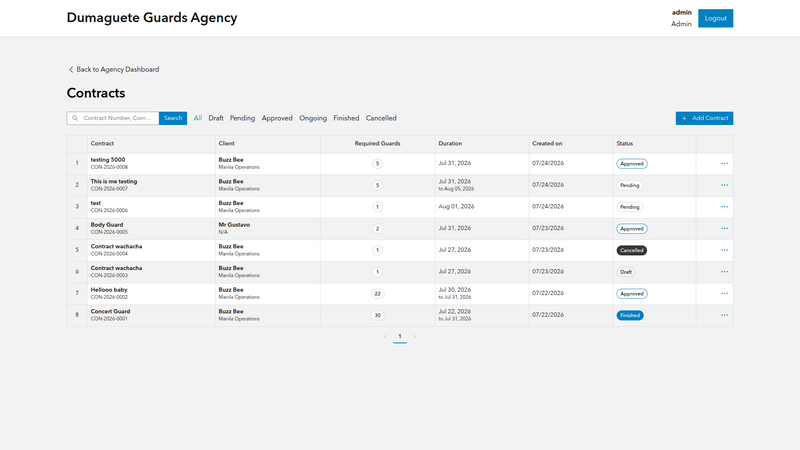Click Client column header
The height and width of the screenshot is (450, 800).
(x=227, y=144)
